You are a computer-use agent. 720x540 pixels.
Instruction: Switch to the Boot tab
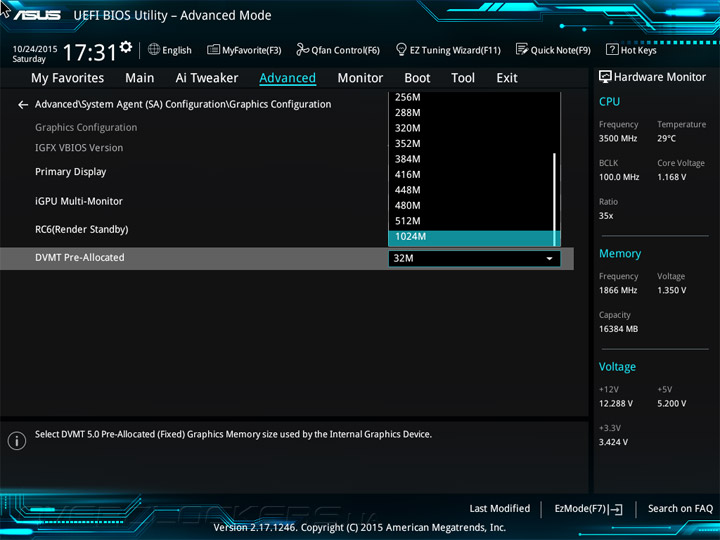(417, 78)
